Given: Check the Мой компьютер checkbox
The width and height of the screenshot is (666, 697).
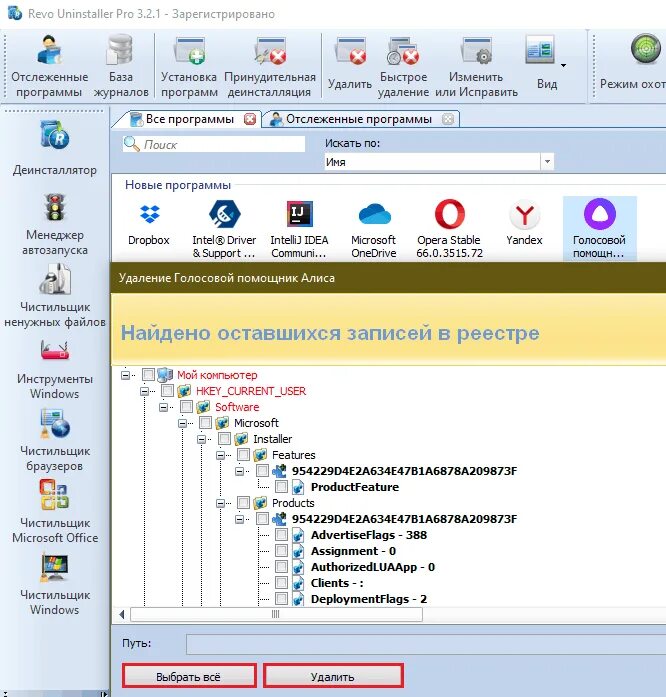Looking at the screenshot, I should 148,375.
